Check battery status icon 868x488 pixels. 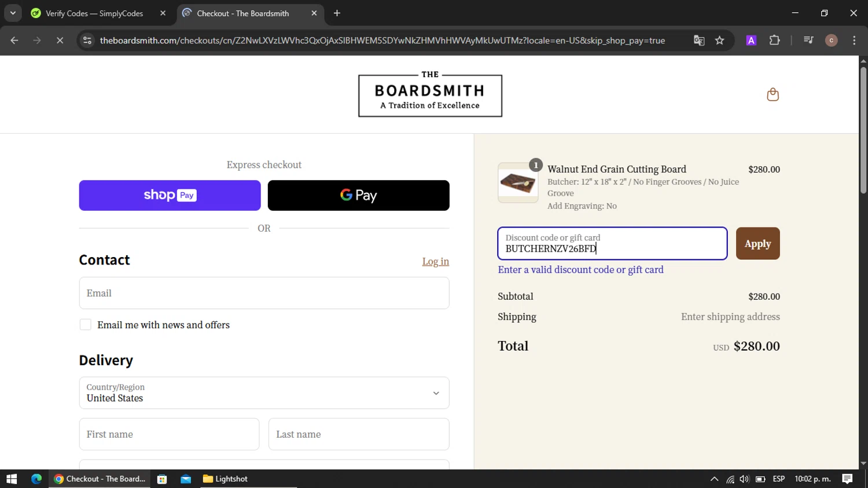tap(760, 479)
